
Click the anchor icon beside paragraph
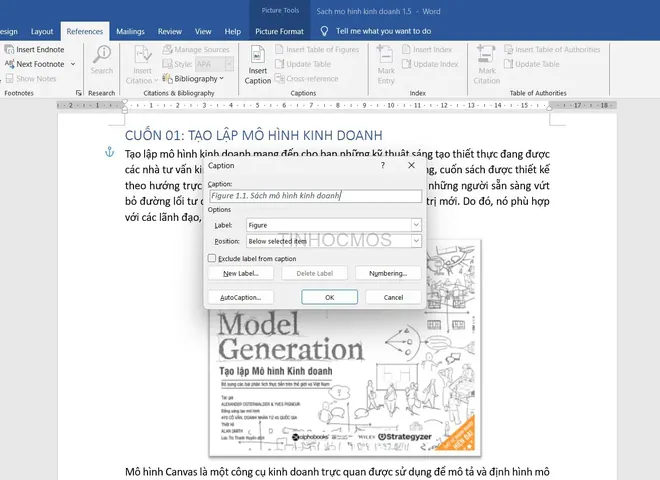pyautogui.click(x=109, y=152)
